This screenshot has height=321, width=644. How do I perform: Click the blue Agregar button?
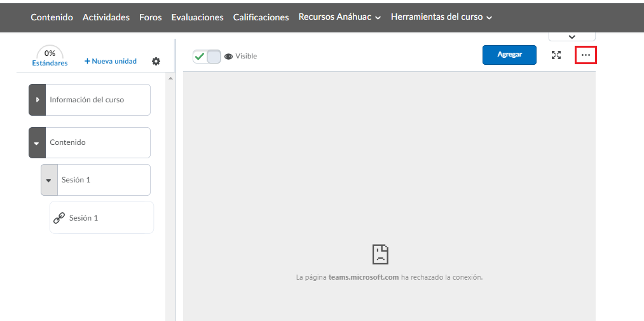(509, 55)
